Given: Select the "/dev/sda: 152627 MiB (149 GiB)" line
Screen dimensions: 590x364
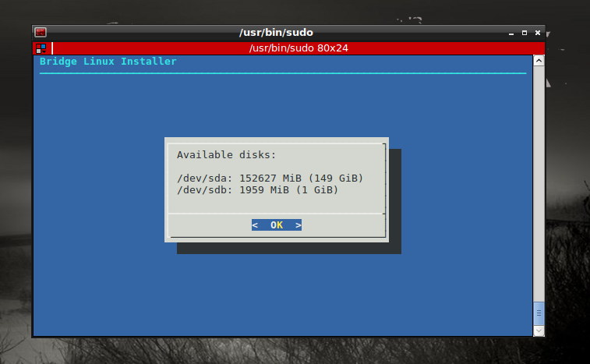Looking at the screenshot, I should pos(270,178).
